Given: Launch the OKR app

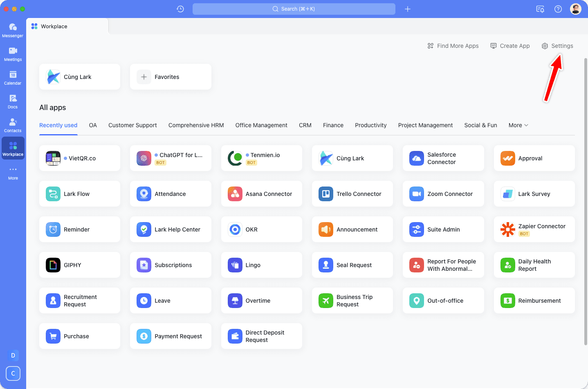Looking at the screenshot, I should click(261, 229).
